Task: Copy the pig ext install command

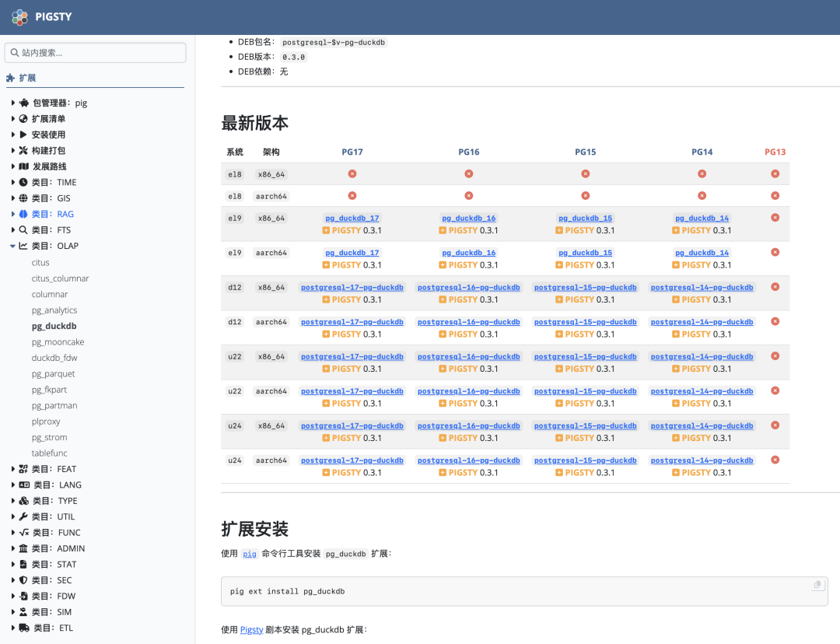Action: [817, 585]
